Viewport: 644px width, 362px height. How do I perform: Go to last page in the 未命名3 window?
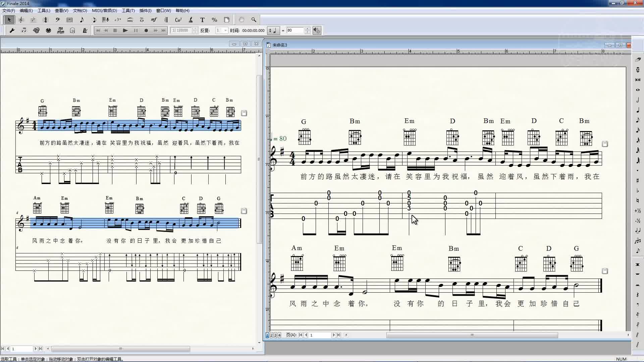coord(339,335)
